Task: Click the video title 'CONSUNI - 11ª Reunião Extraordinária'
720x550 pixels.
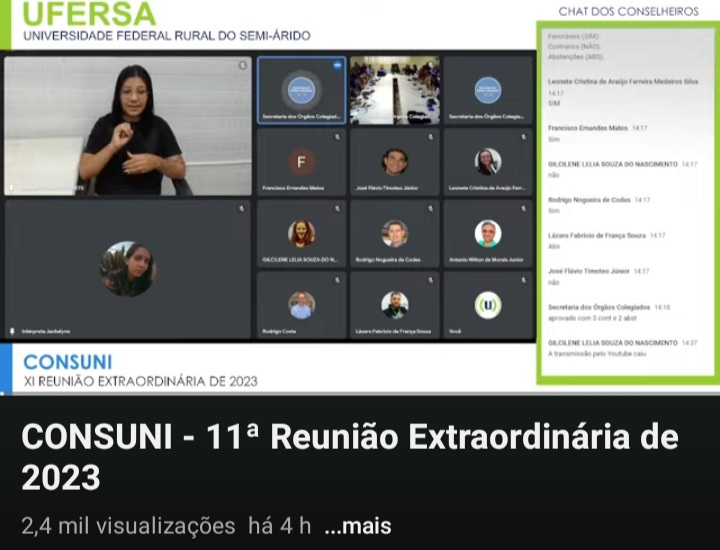Action: (x=349, y=456)
